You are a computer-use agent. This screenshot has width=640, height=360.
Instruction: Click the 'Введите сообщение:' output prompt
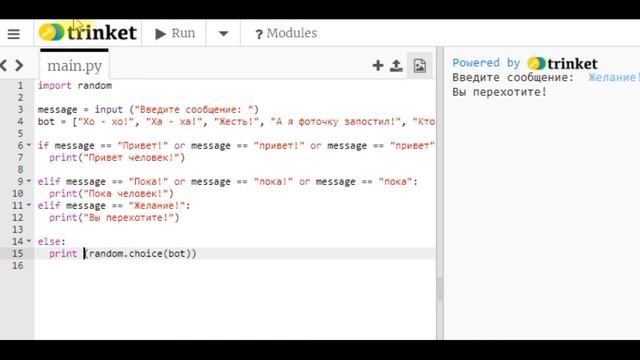[x=513, y=78]
